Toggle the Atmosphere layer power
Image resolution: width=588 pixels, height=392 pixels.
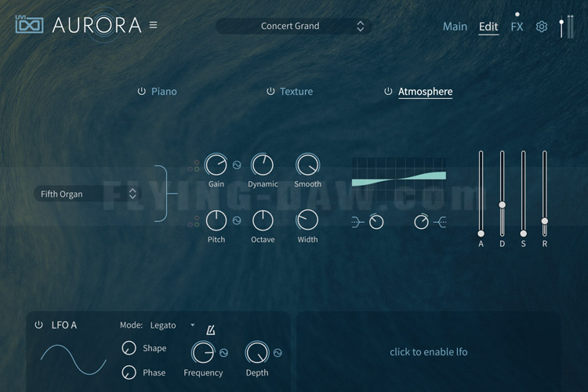[388, 91]
